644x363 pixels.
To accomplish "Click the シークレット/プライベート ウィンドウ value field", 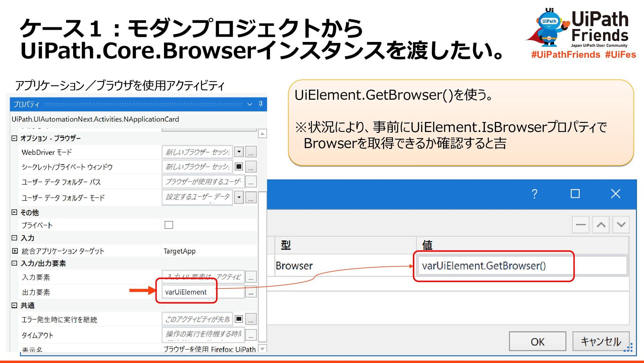I will [x=198, y=167].
